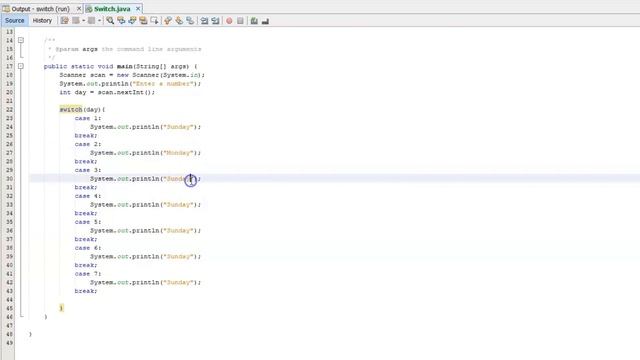Click line number 22 in the gutter

tap(9, 109)
